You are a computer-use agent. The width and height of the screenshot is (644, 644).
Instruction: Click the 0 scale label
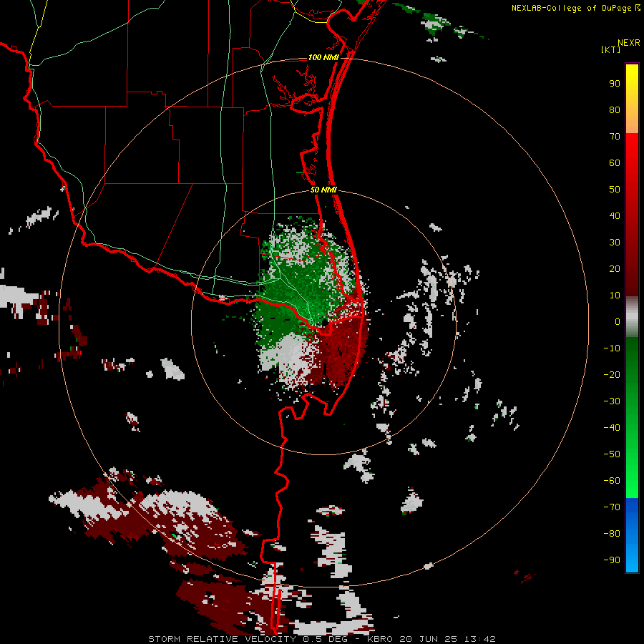(618, 322)
